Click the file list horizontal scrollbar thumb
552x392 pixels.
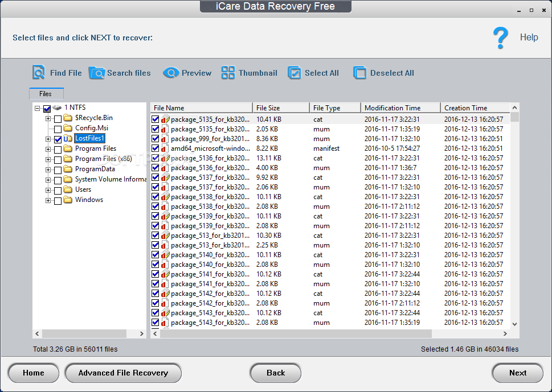point(296,333)
